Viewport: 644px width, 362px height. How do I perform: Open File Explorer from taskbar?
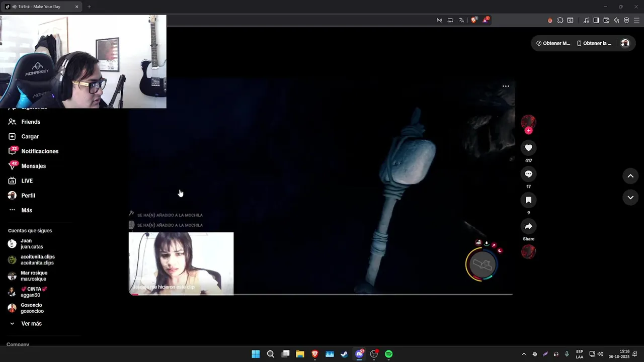pyautogui.click(x=300, y=354)
